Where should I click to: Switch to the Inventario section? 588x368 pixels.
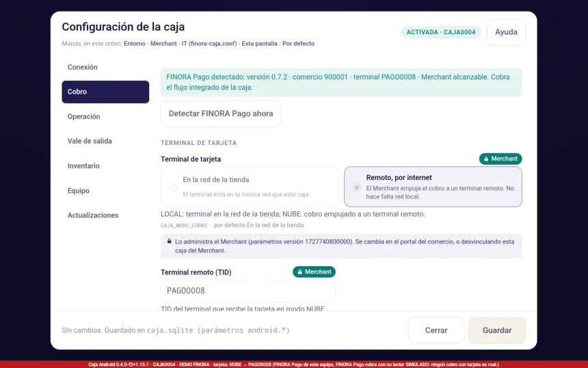(x=105, y=166)
